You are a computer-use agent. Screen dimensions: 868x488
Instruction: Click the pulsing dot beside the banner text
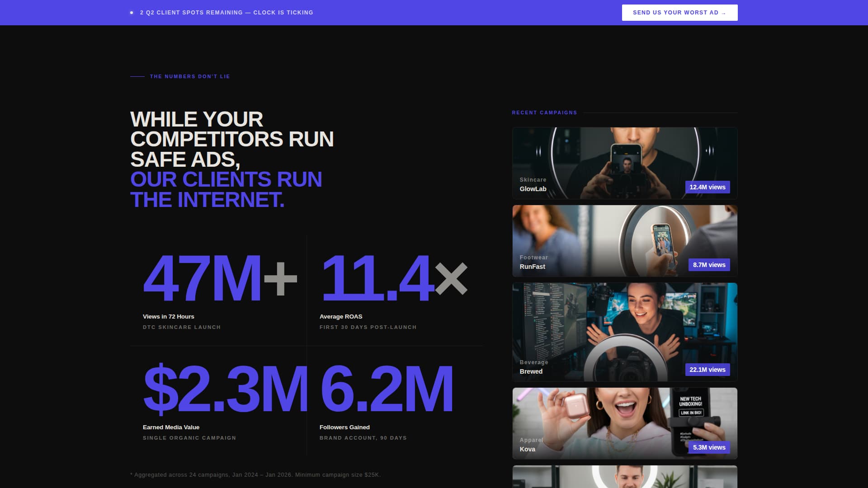(132, 12)
